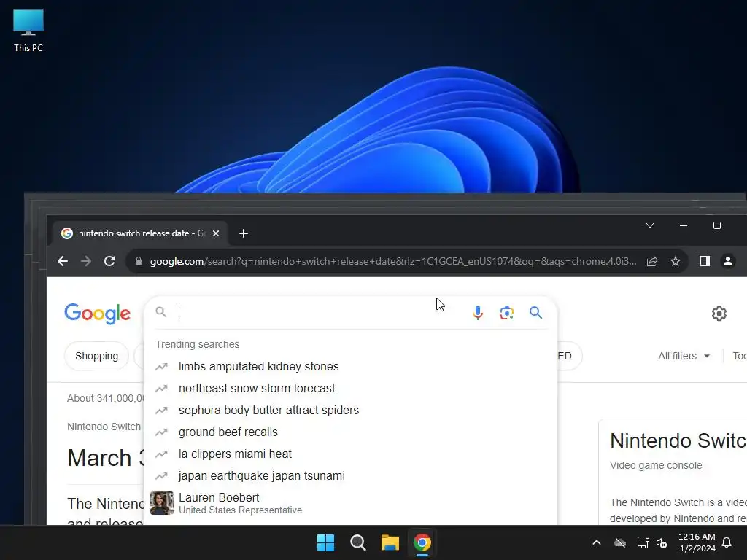The height and width of the screenshot is (560, 747).
Task: Click the address bar URL text
Action: click(393, 261)
